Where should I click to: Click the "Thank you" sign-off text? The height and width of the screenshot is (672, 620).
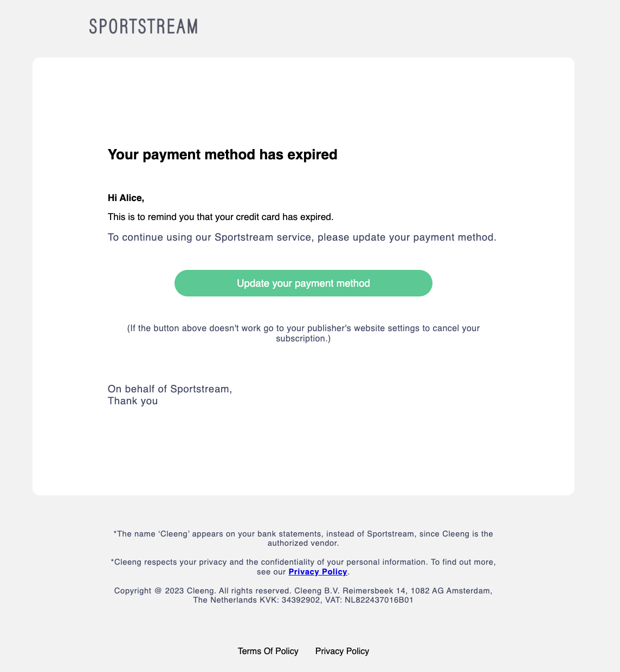133,401
